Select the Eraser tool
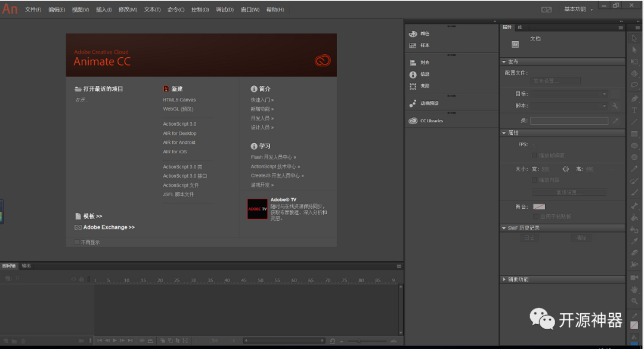Viewport: 644px width, 349px height. (634, 253)
